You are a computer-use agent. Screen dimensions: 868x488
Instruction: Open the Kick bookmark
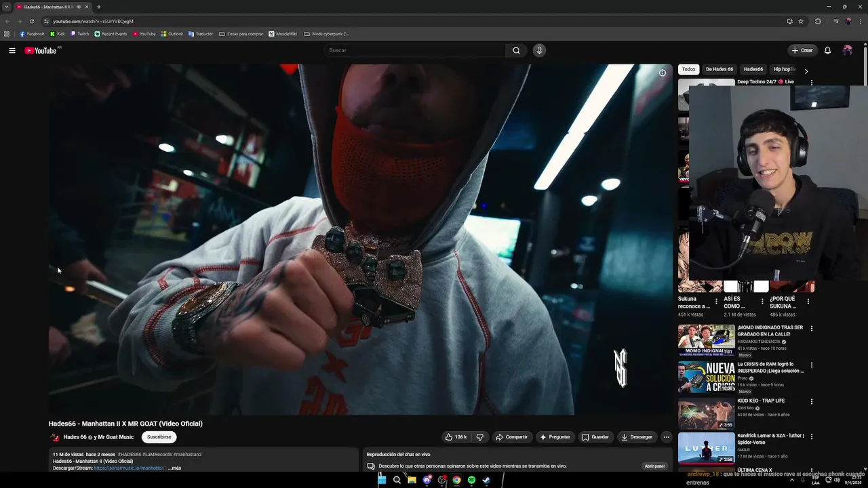tap(58, 34)
